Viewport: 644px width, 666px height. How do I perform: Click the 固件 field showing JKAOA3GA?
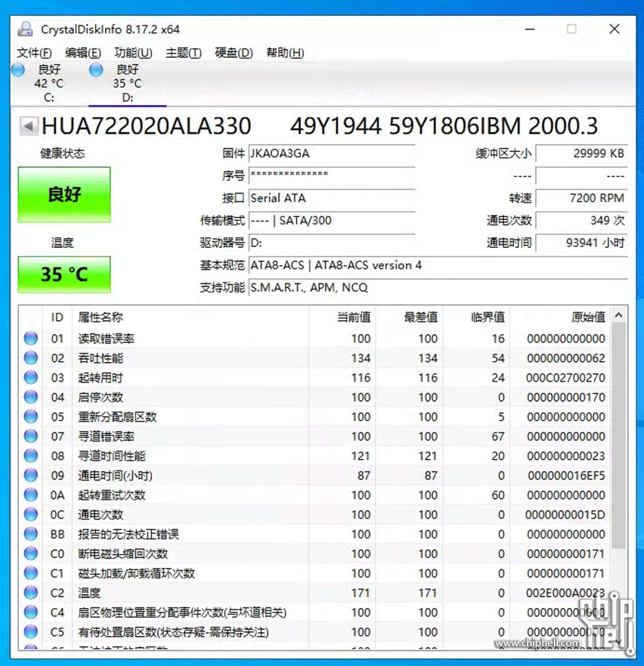click(332, 154)
